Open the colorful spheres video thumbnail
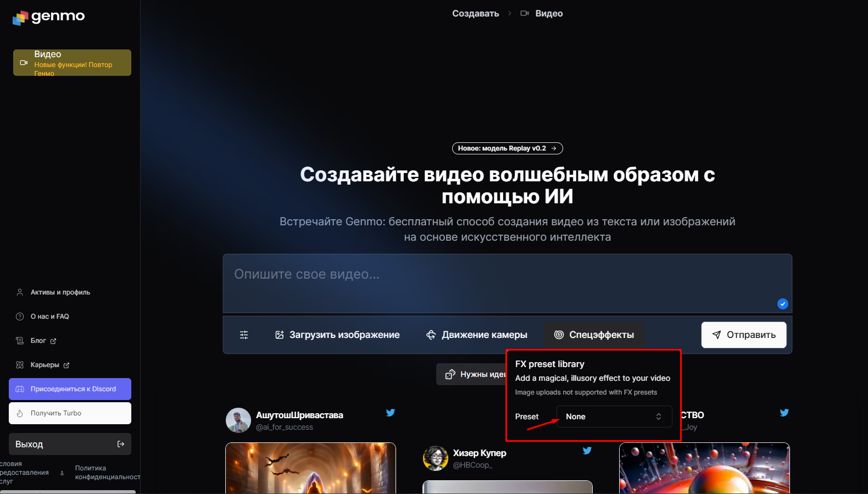 [704, 468]
